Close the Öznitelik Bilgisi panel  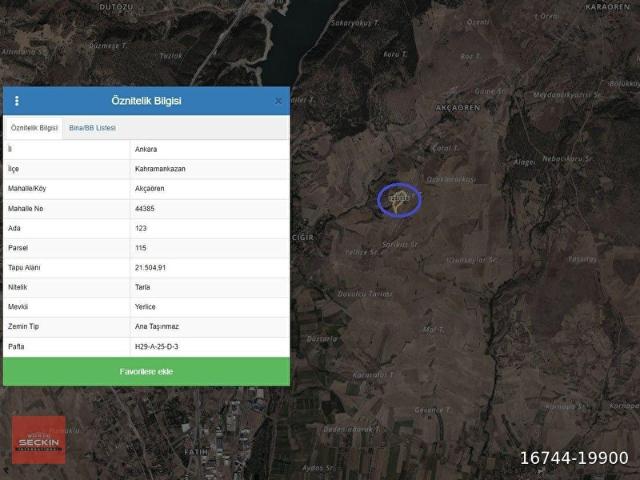pyautogui.click(x=278, y=101)
